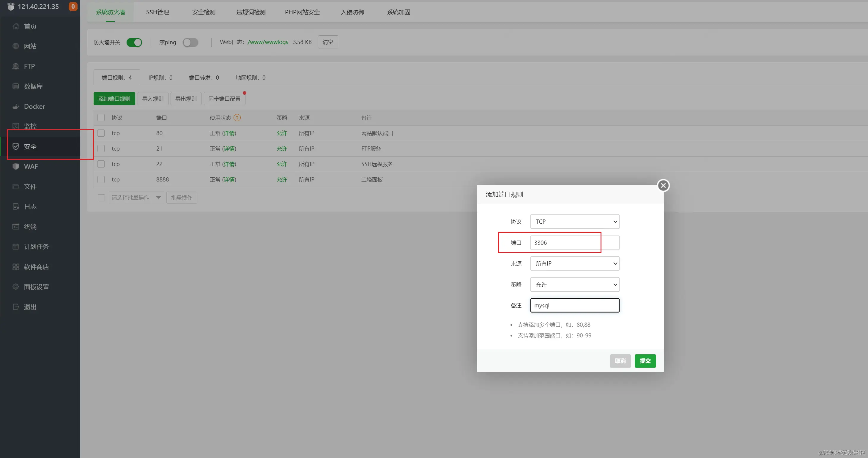Screen dimensions: 868x458
Task: Click the panel settings gear icon
Action: tap(16, 287)
